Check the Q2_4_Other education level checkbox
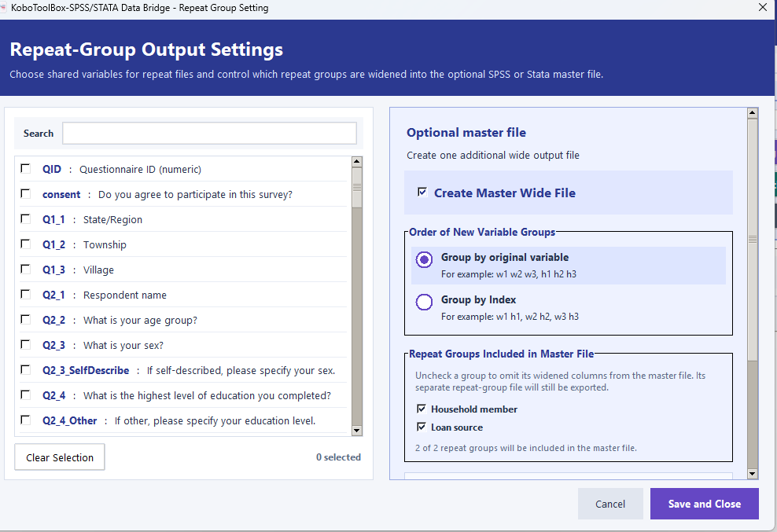This screenshot has height=532, width=777. click(25, 420)
